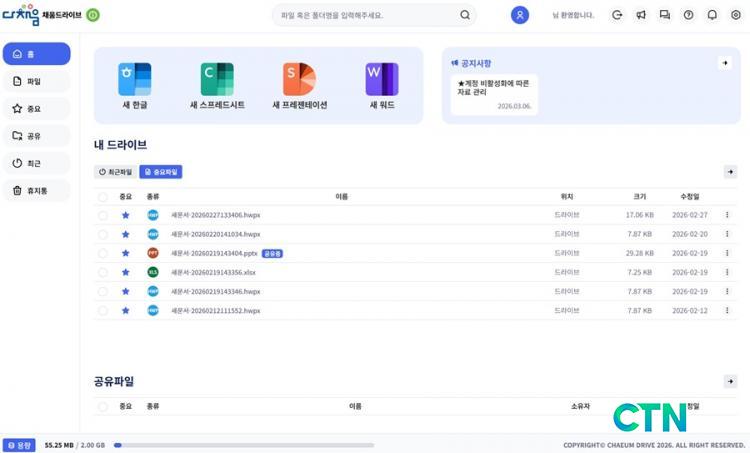Click the search magnifier icon
The width and height of the screenshot is (750, 453).
point(465,16)
